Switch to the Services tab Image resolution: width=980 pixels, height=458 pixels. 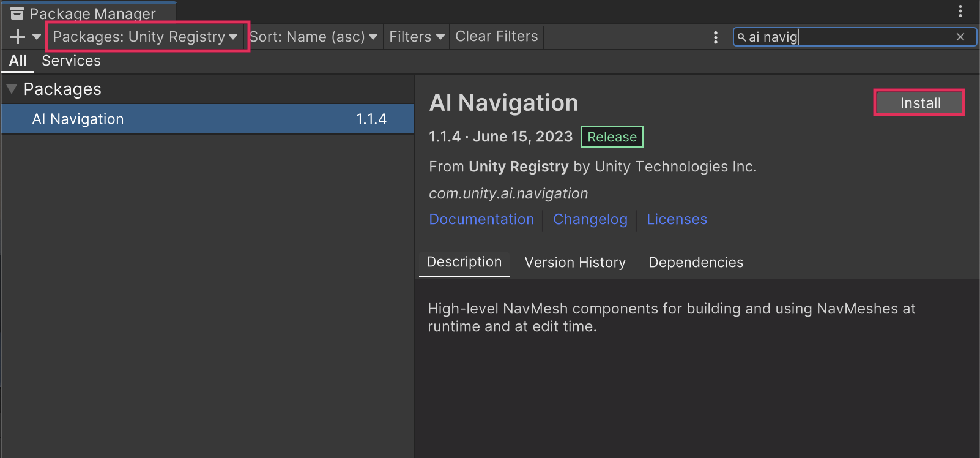[71, 61]
